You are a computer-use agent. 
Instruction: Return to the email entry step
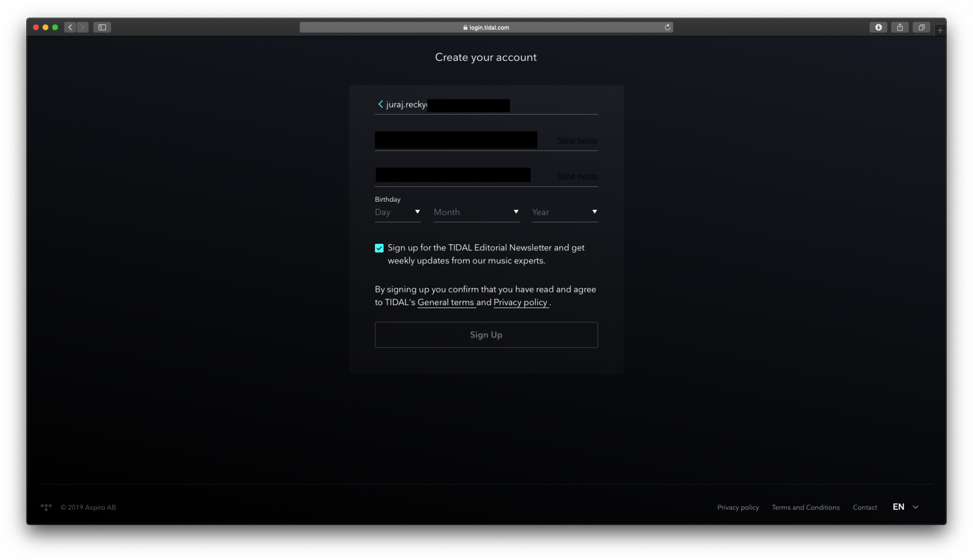(380, 104)
